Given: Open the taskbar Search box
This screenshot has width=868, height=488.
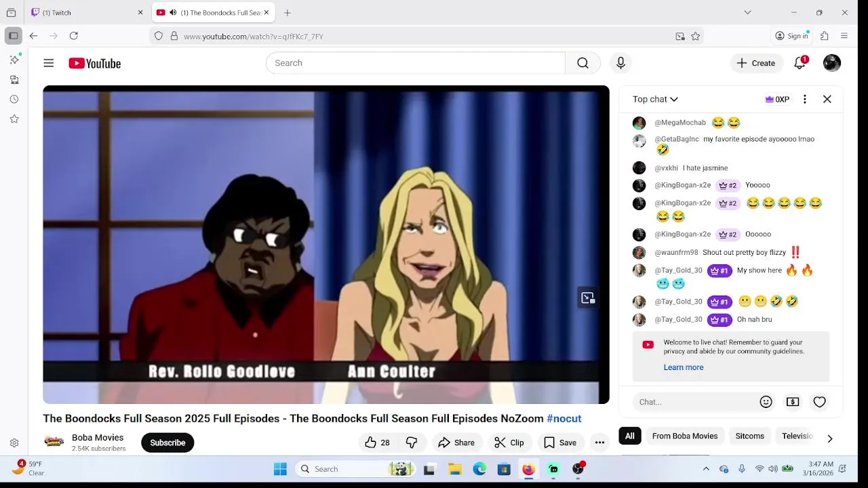Looking at the screenshot, I should [x=356, y=469].
